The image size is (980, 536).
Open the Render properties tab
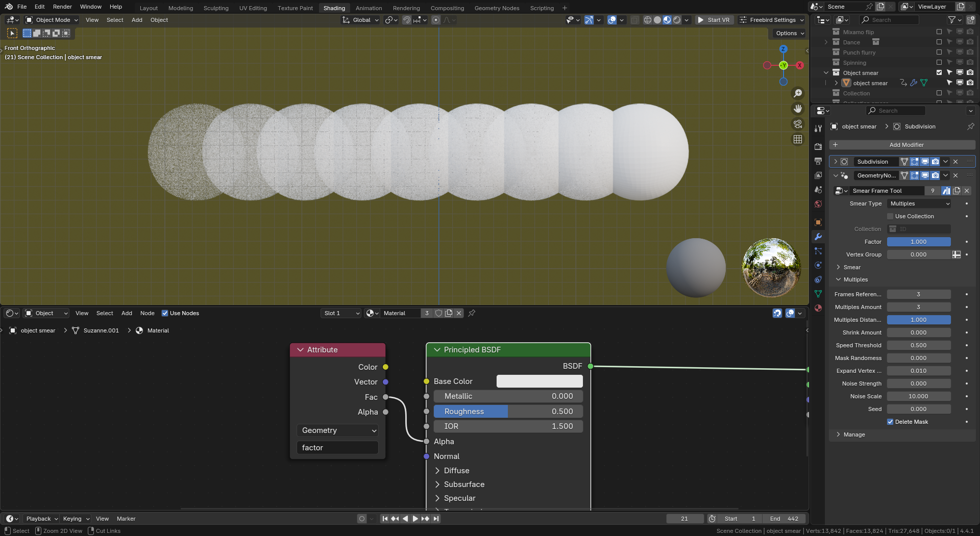pos(818,147)
